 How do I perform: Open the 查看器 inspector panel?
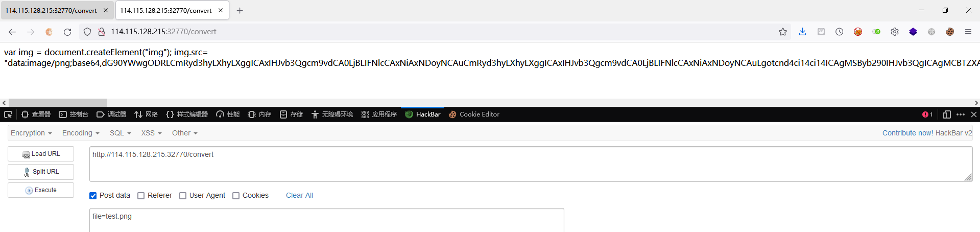36,114
